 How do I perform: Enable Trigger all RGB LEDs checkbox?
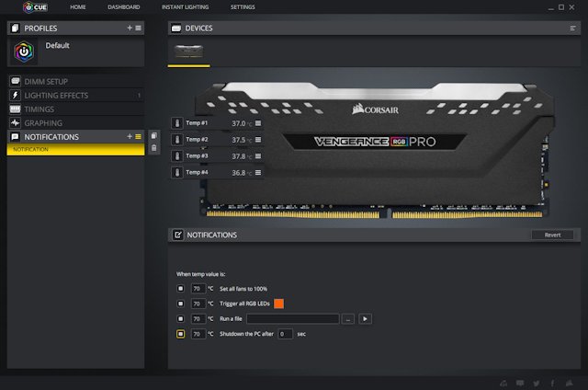pos(180,304)
